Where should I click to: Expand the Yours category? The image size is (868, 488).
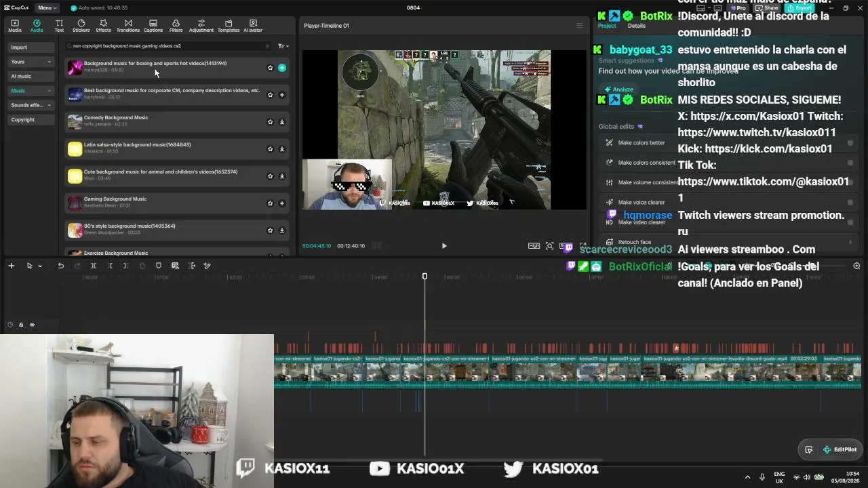click(31, 62)
